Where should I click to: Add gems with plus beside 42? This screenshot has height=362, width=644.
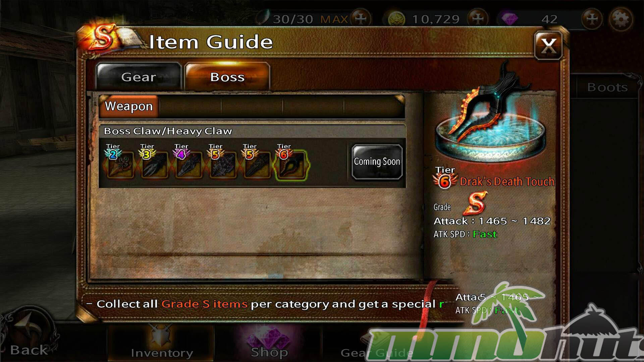(592, 19)
